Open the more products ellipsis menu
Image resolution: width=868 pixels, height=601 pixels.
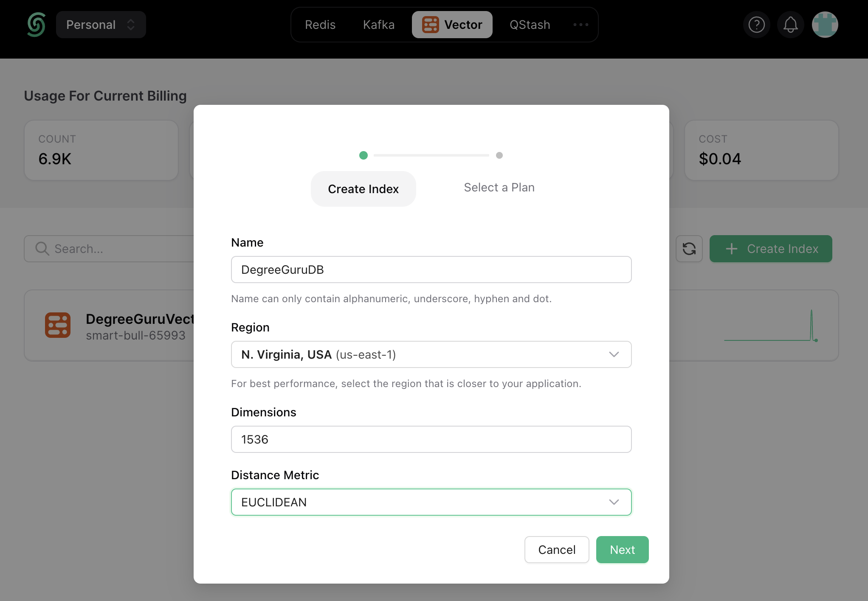click(x=581, y=25)
